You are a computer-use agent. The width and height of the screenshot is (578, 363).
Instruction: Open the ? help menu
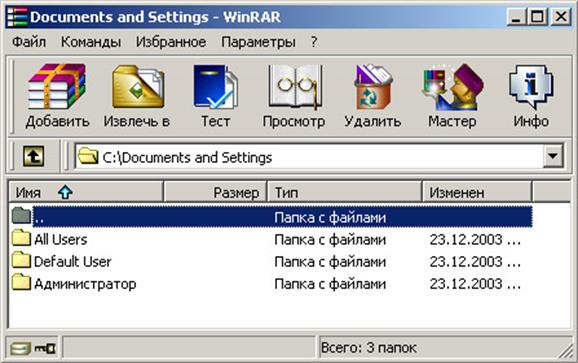(314, 42)
